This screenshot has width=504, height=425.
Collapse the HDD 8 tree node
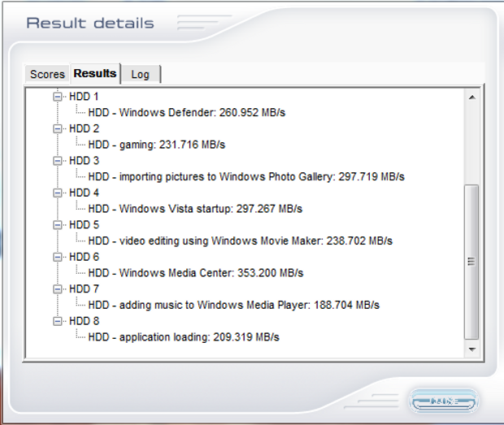click(x=58, y=321)
